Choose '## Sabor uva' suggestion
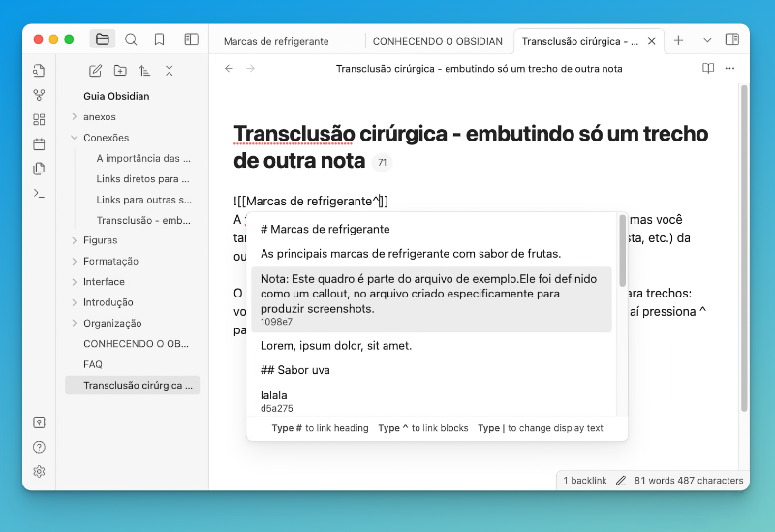The height and width of the screenshot is (532, 775). (x=431, y=370)
